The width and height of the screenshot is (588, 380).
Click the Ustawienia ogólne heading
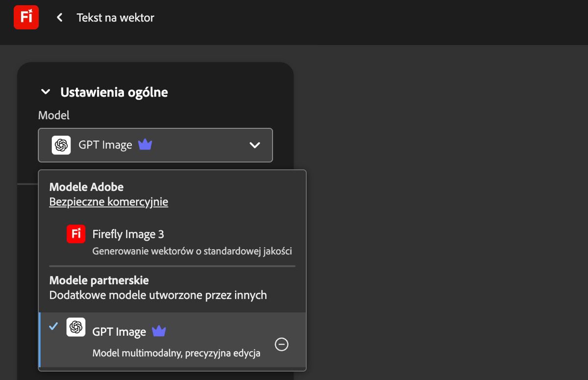pos(114,92)
